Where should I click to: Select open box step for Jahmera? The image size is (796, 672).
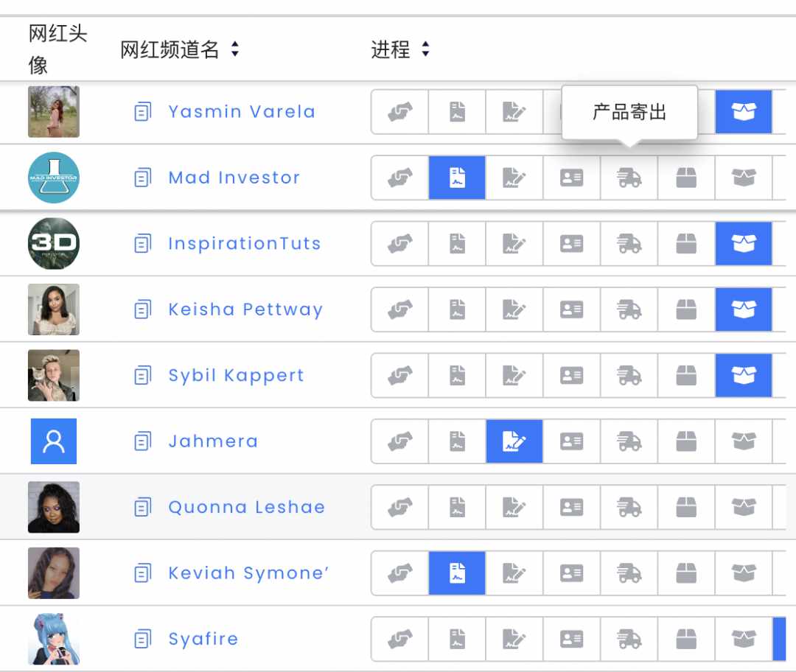tap(744, 441)
